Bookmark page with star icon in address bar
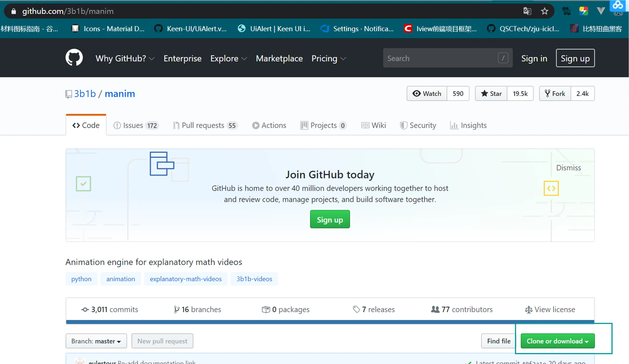This screenshot has height=364, width=629. 544,11
